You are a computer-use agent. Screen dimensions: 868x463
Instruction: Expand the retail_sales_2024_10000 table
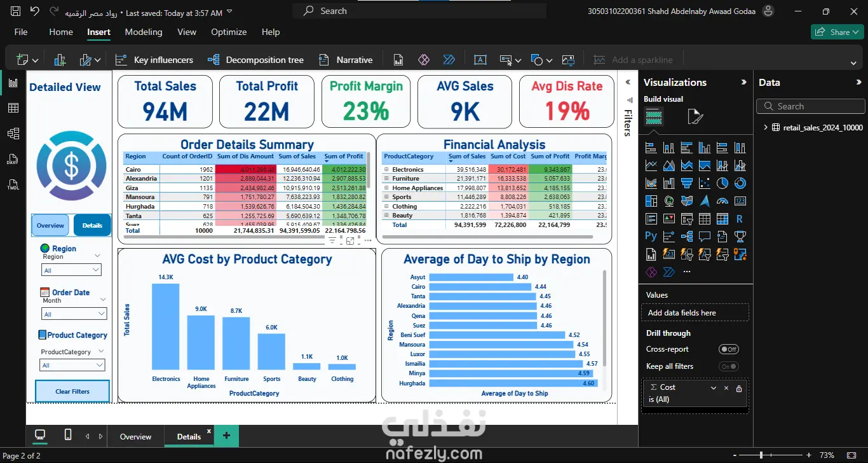pyautogui.click(x=766, y=127)
